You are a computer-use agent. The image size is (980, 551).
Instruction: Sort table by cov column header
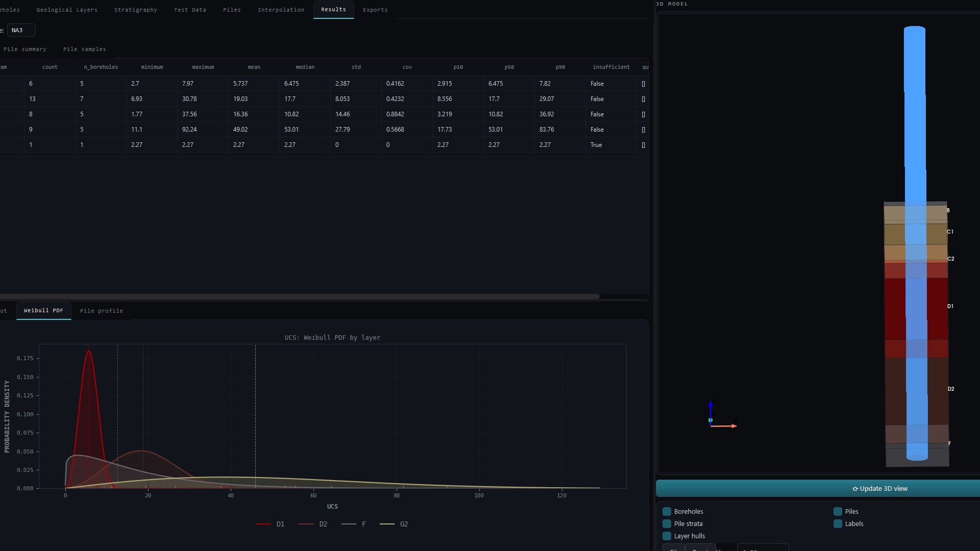pyautogui.click(x=407, y=67)
